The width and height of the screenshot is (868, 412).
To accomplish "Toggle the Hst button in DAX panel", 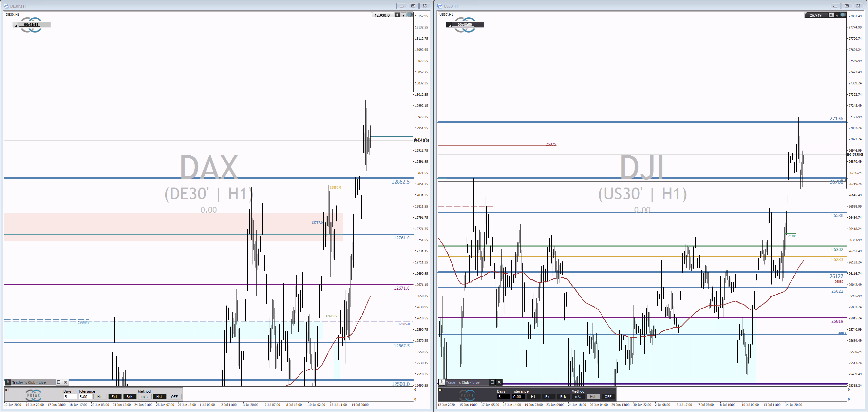I will coord(159,397).
